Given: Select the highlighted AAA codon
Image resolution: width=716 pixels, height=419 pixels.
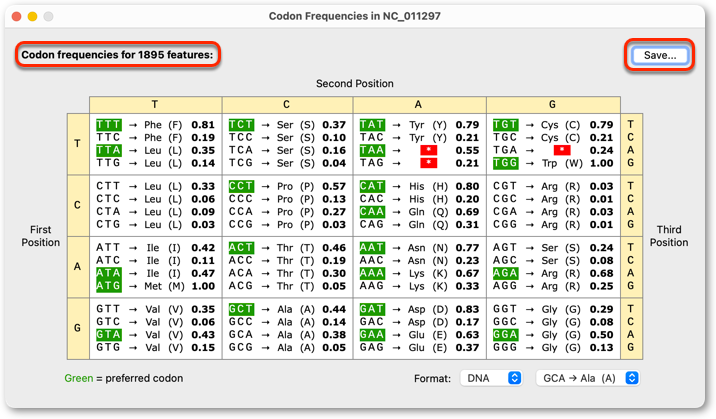Looking at the screenshot, I should [x=372, y=273].
